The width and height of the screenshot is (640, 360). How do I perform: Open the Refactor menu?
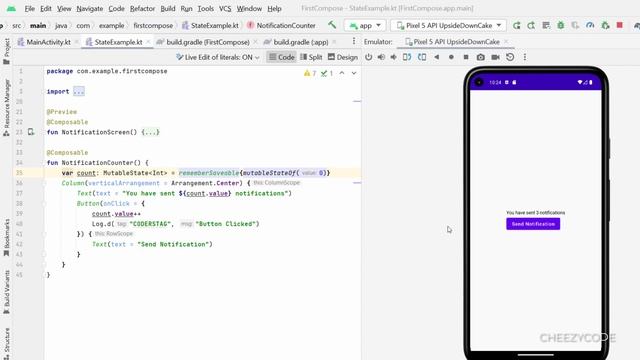(142, 8)
